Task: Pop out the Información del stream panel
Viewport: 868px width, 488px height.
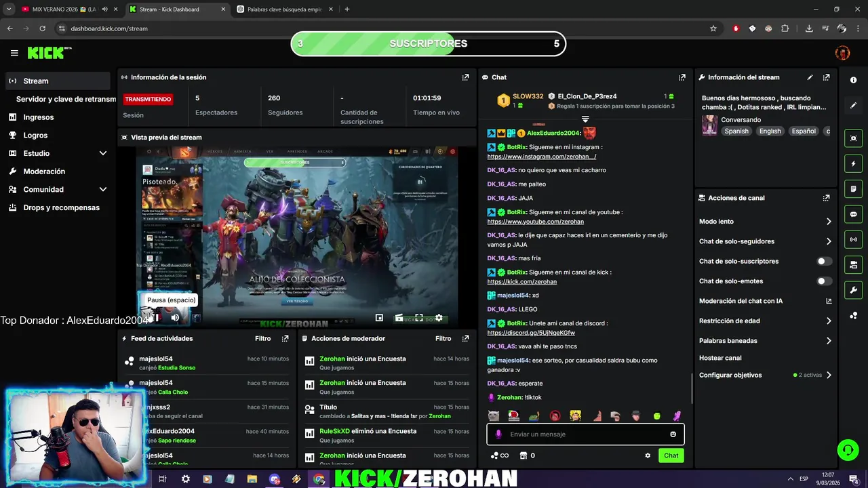Action: 826,77
